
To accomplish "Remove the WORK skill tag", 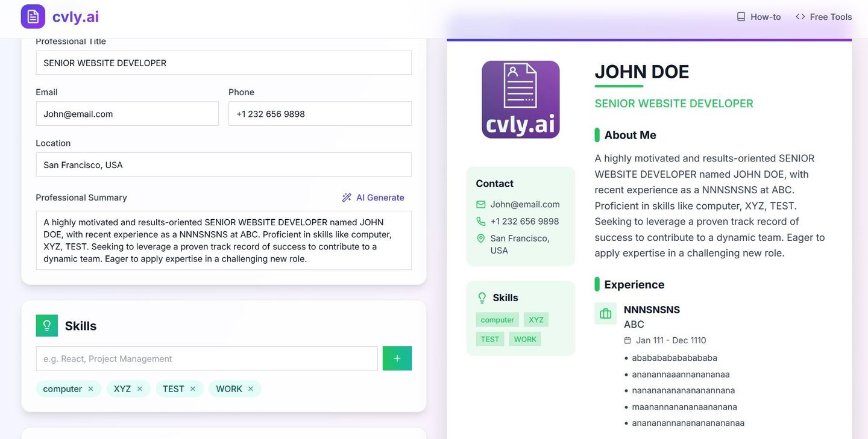I will [x=251, y=389].
